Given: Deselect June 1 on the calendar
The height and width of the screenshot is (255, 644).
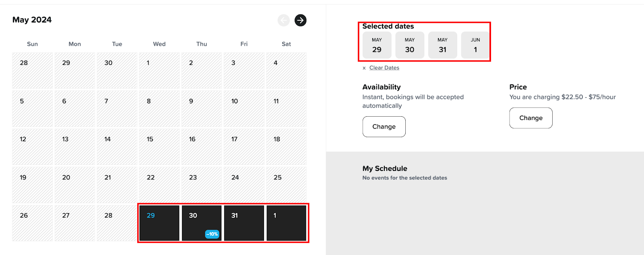Looking at the screenshot, I should coord(286,223).
